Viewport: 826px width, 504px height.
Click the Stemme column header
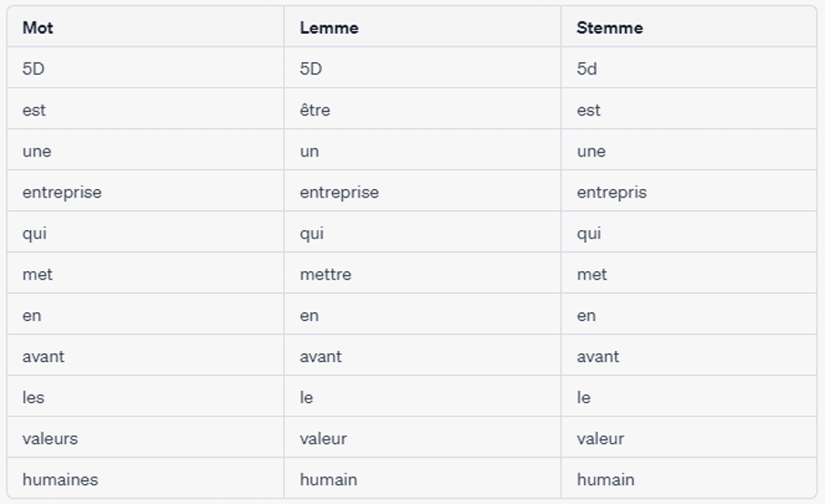coord(609,27)
